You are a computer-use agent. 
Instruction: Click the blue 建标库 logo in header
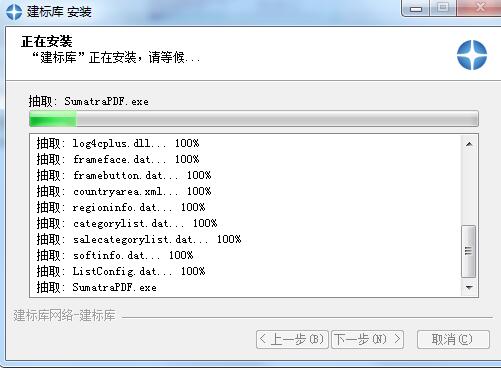(472, 55)
